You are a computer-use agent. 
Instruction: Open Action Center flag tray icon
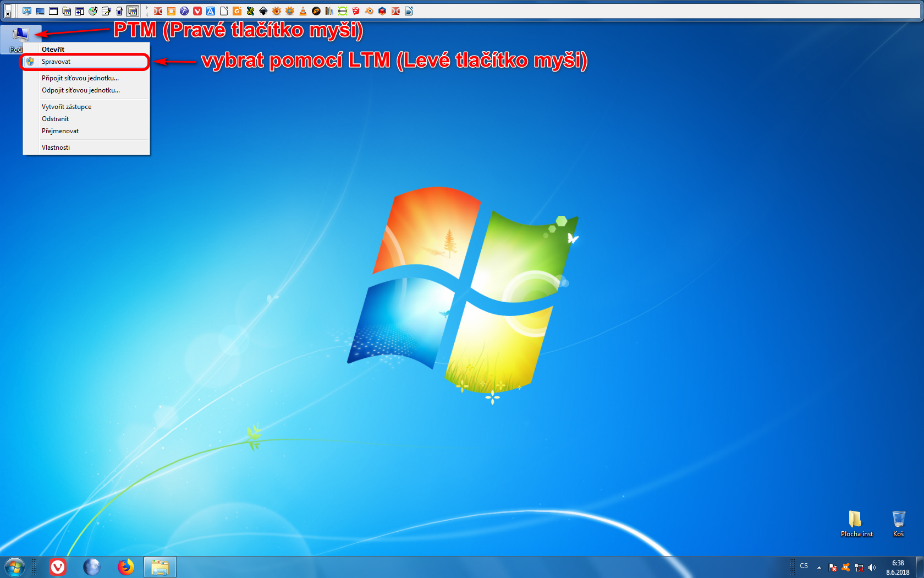[x=833, y=567]
